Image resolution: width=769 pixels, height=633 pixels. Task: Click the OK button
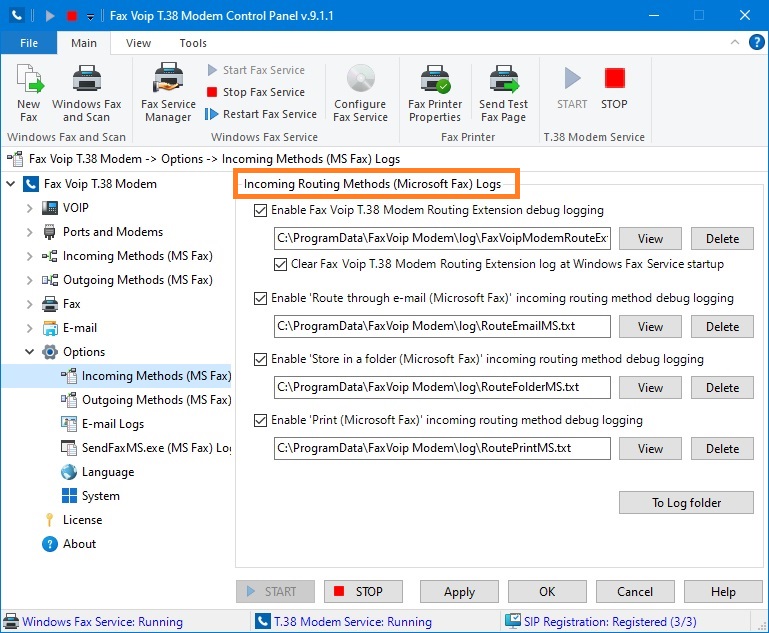click(547, 592)
